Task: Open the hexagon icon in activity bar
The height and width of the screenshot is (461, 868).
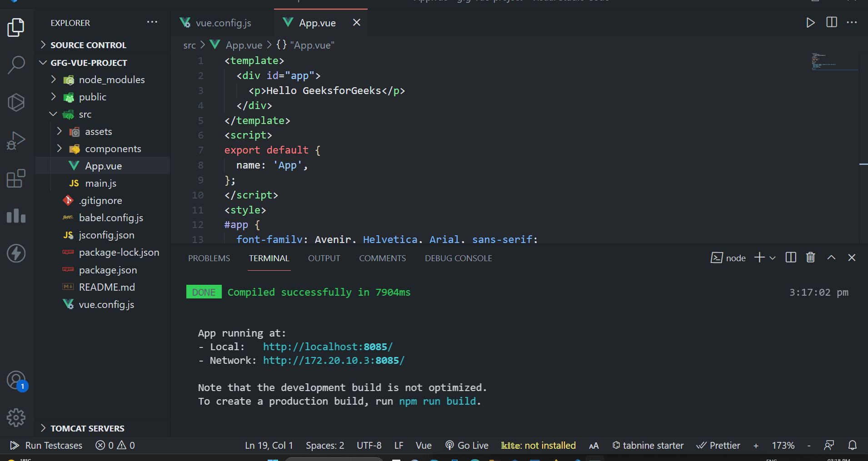Action: [x=16, y=103]
